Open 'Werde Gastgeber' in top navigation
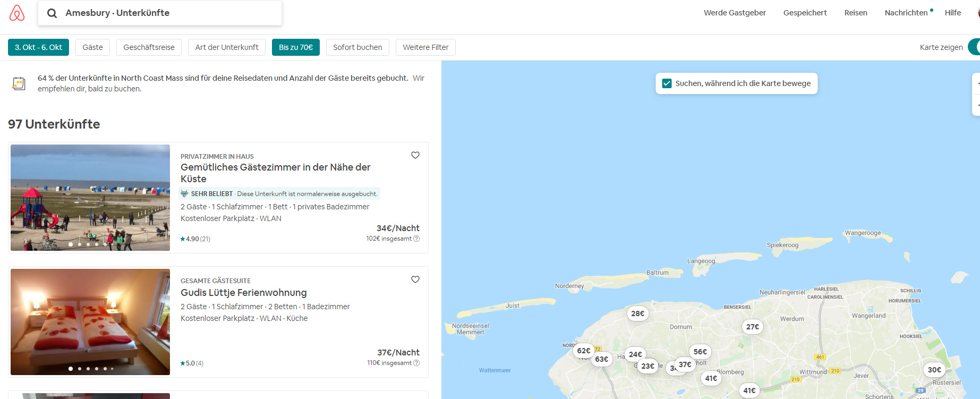Image resolution: width=980 pixels, height=399 pixels. point(735,13)
